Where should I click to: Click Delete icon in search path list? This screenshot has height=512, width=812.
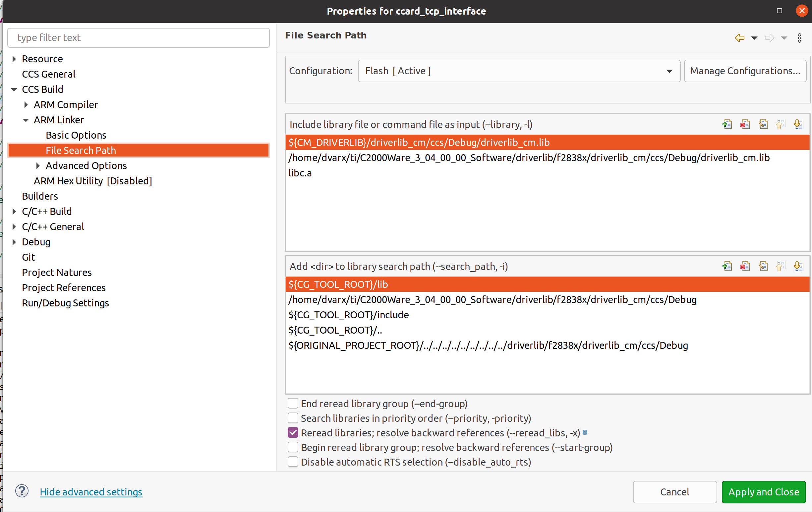coord(745,267)
